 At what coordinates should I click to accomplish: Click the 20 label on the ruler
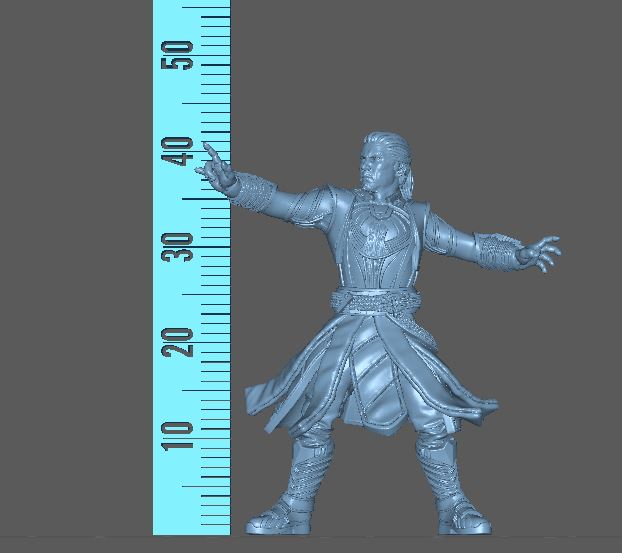tap(181, 343)
